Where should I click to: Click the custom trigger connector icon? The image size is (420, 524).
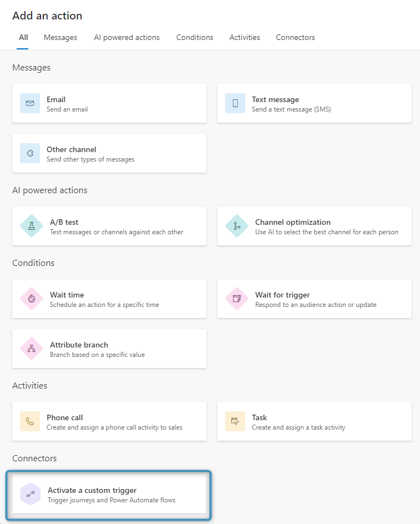coord(31,494)
